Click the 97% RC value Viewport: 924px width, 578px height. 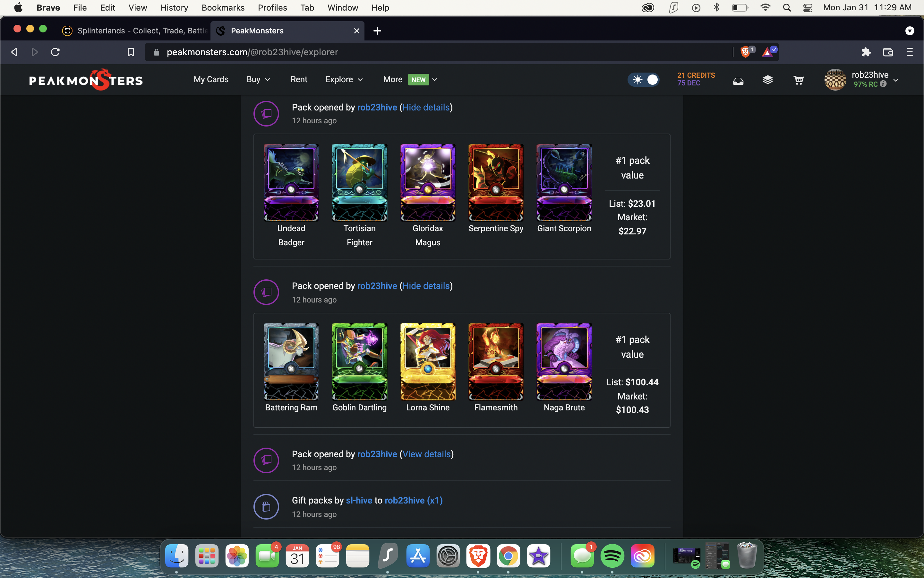pos(866,84)
